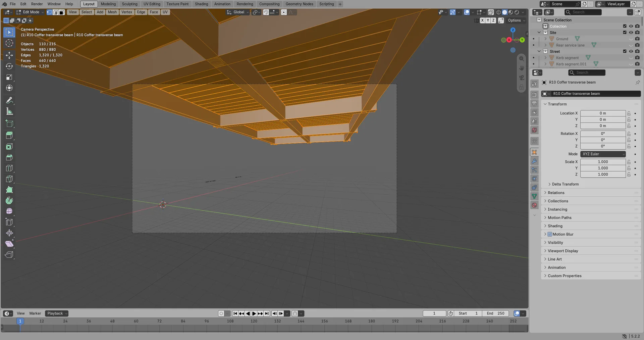The height and width of the screenshot is (340, 644).
Task: Click the Location X value field
Action: point(603,113)
